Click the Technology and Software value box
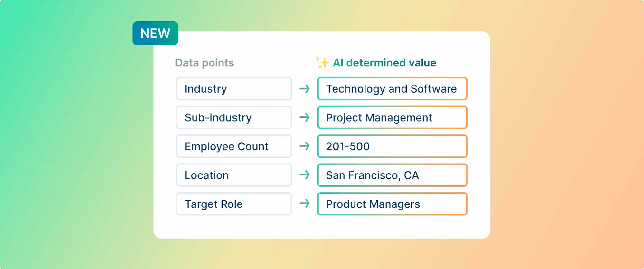 coord(392,89)
